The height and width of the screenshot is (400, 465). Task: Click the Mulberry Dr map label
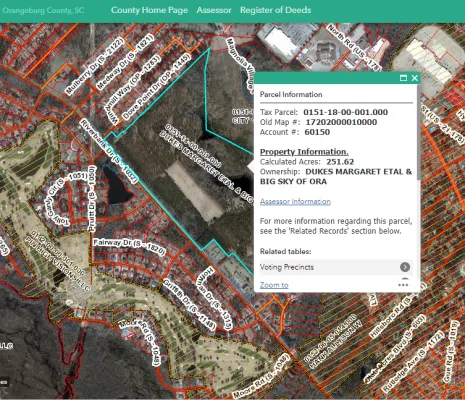point(95,66)
